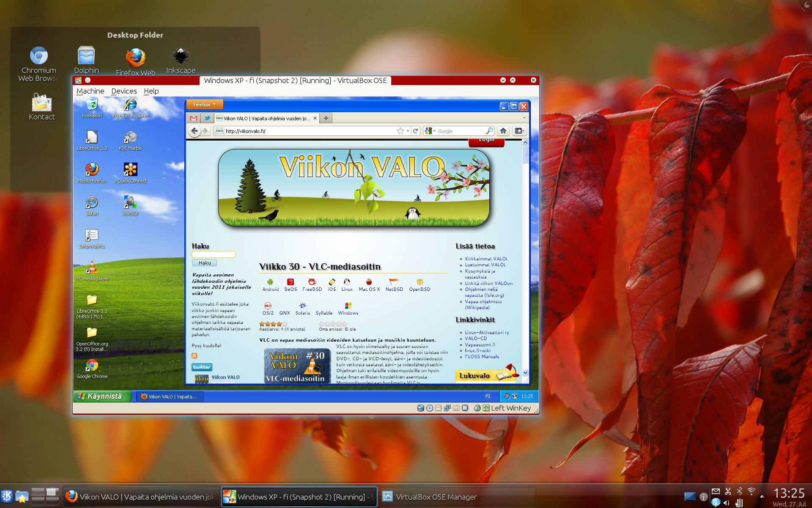Image resolution: width=812 pixels, height=508 pixels.
Task: Open Dolphin from the Desktop Folder
Action: tap(86, 60)
